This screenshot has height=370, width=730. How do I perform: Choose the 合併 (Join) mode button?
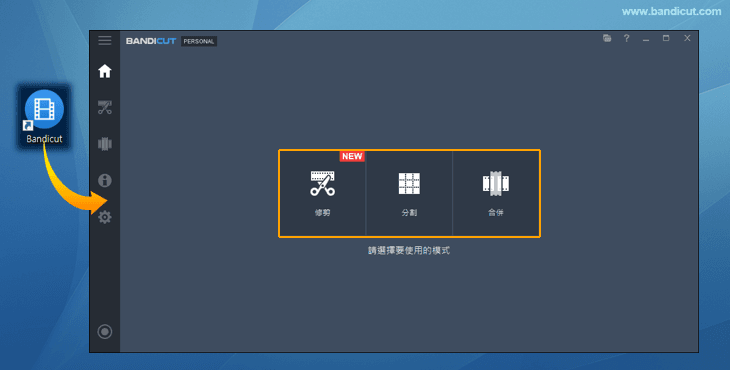496,194
